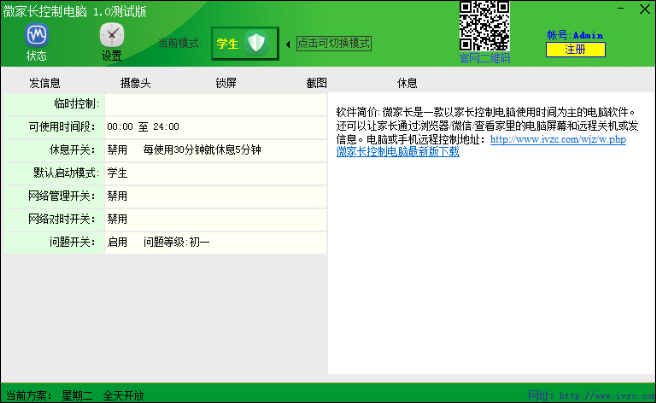Click the 默认启动模式 学生 value
Image resolution: width=656 pixels, height=403 pixels.
pyautogui.click(x=117, y=173)
